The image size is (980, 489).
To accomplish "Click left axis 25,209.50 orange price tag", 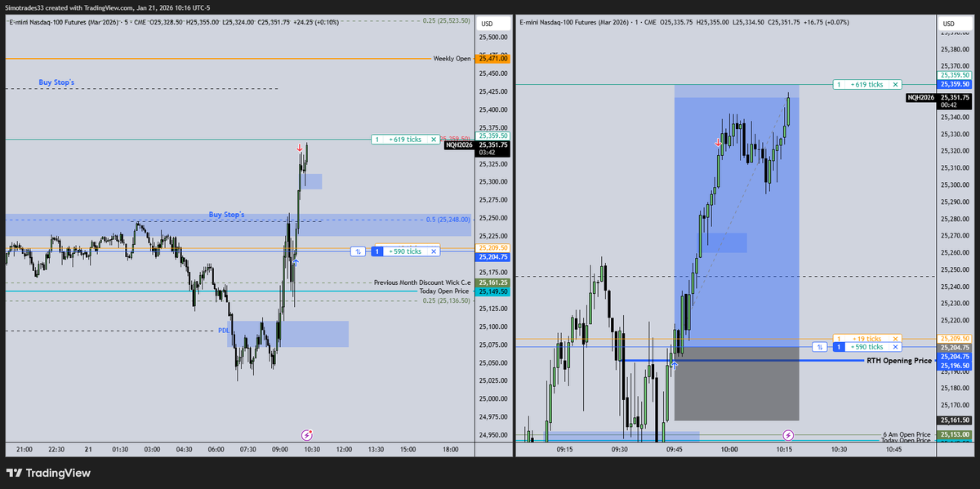I will pyautogui.click(x=494, y=247).
